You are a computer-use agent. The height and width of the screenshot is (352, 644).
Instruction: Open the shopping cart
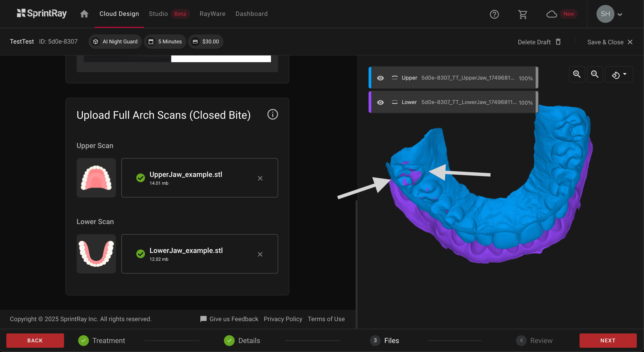522,14
